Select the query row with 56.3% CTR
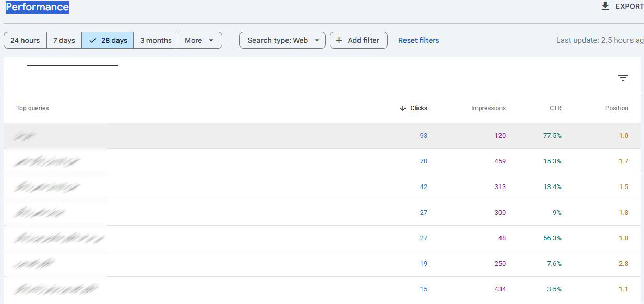This screenshot has height=304, width=644. click(209, 238)
